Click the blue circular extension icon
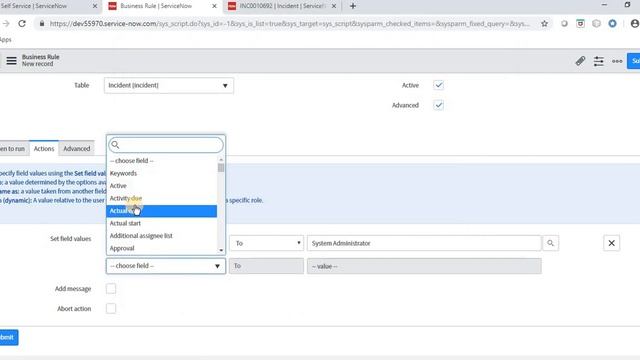The image size is (640, 360). click(612, 24)
